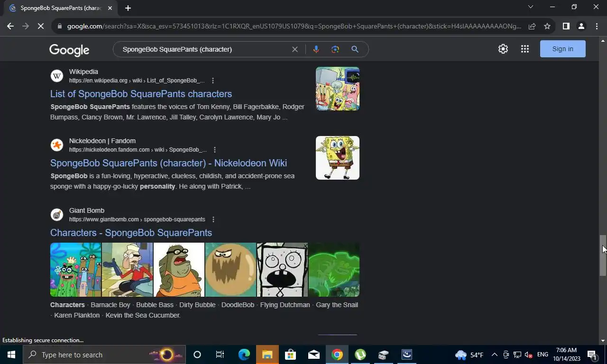607x364 pixels.
Task: Click the browser forward arrow
Action: pos(26,26)
